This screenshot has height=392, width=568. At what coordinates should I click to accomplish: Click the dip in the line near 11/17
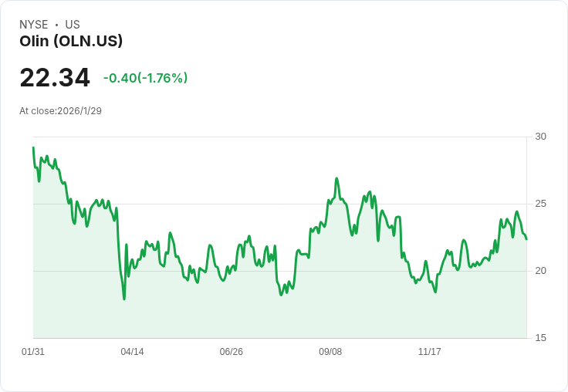(x=435, y=292)
